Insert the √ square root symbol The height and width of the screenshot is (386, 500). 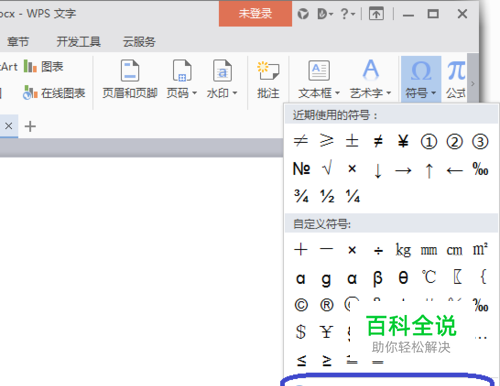tap(327, 168)
